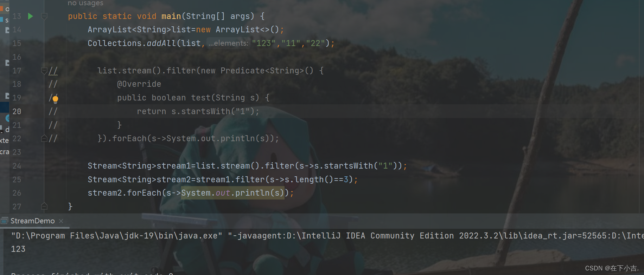Viewport: 644px width, 275px height.
Task: Click the string literal "123" on line 15
Action: pyautogui.click(x=264, y=43)
